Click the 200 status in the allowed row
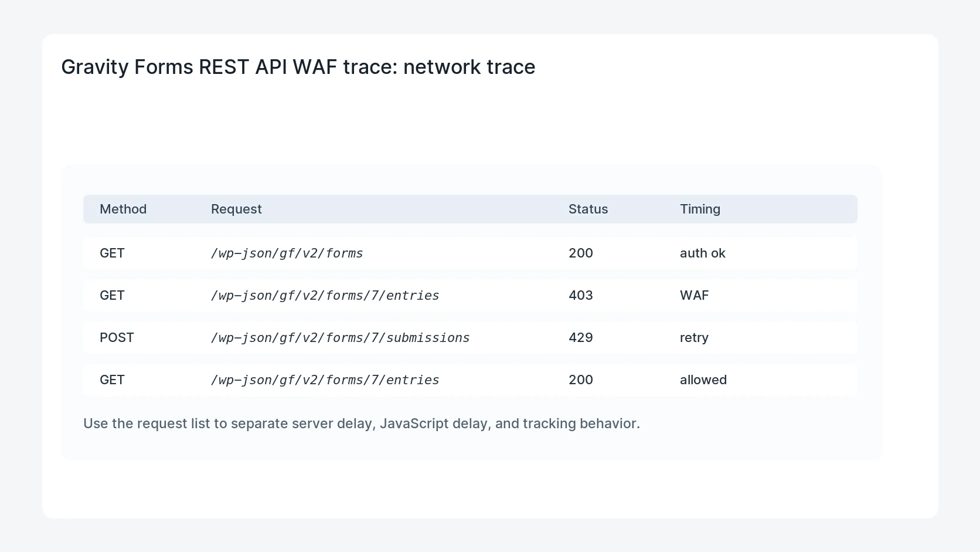This screenshot has height=552, width=980. pyautogui.click(x=580, y=380)
